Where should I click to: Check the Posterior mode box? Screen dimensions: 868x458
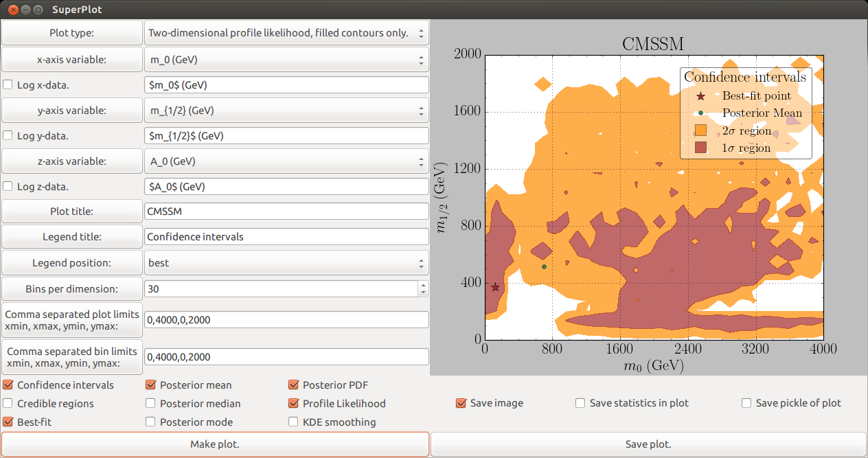pos(151,422)
